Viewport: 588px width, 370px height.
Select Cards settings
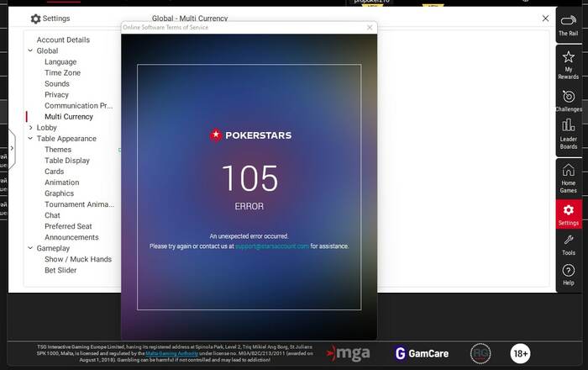54,172
